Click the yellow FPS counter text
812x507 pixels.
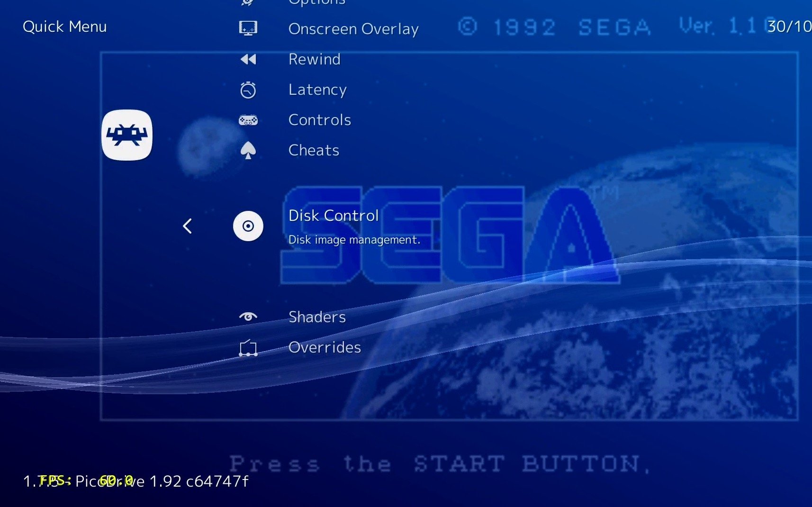tap(86, 480)
